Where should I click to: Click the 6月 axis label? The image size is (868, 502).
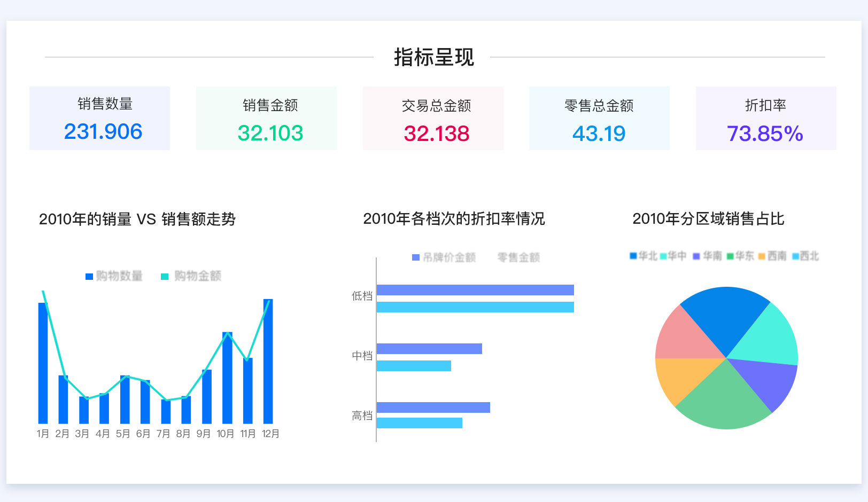click(x=143, y=434)
